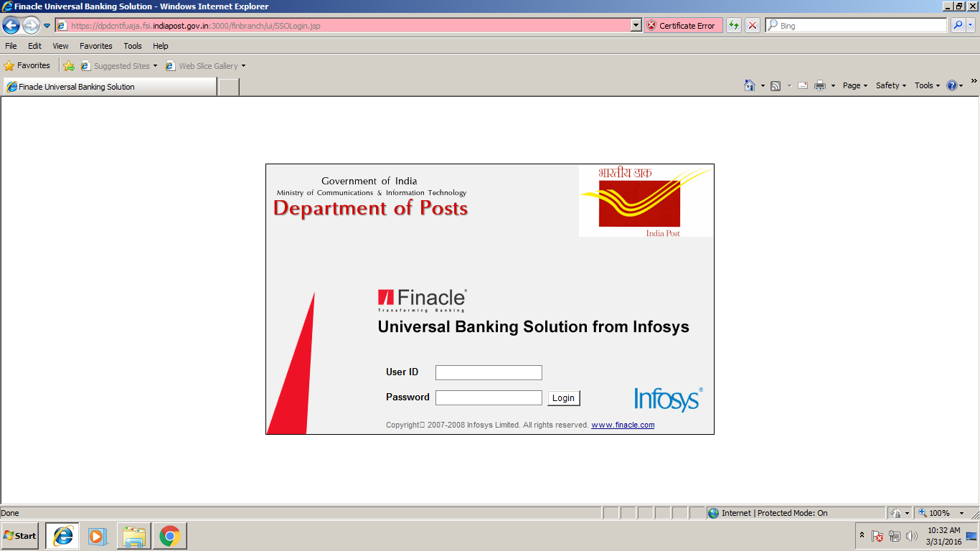Open the Favorites menu
980x551 pixels.
click(x=95, y=45)
